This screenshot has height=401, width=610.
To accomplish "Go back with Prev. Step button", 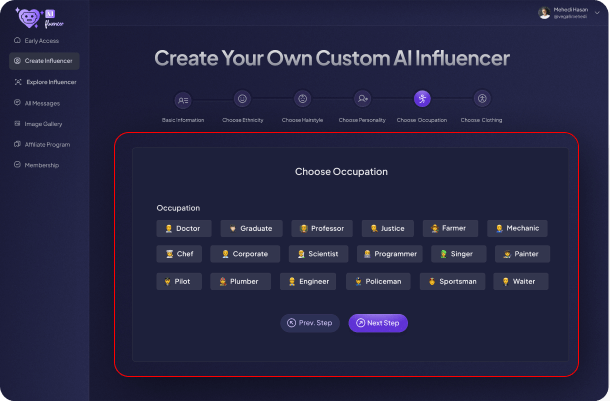I will click(310, 323).
